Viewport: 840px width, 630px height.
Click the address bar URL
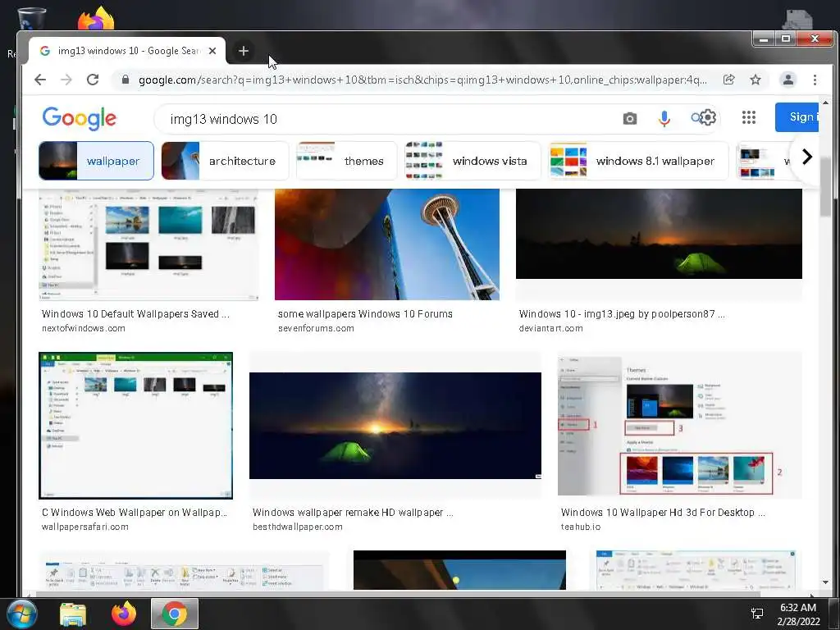[x=422, y=80]
